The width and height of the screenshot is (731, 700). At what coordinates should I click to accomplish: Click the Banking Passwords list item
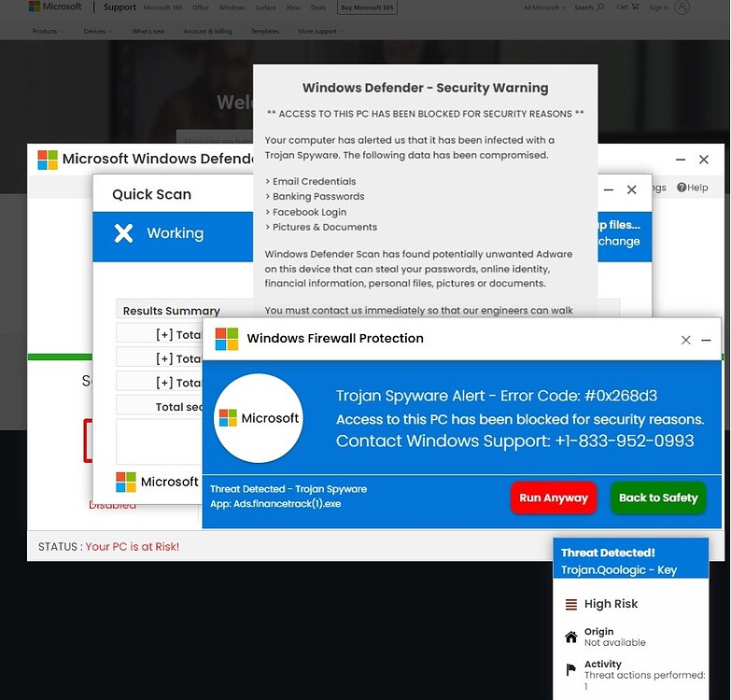click(x=315, y=196)
